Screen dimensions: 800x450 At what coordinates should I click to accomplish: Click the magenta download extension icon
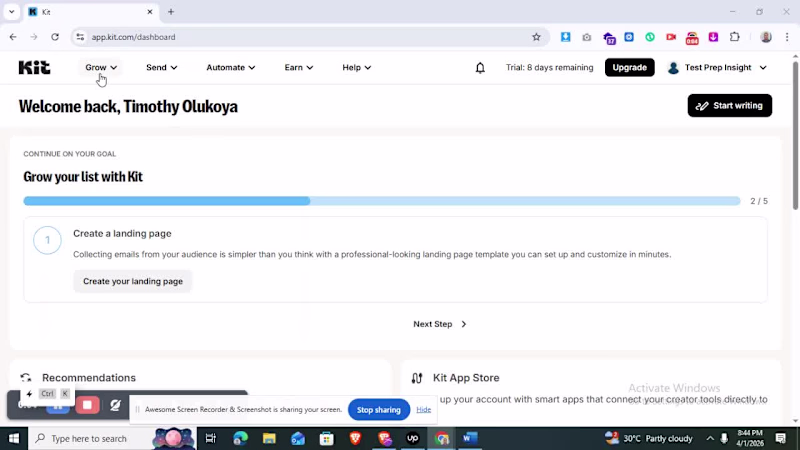(713, 37)
